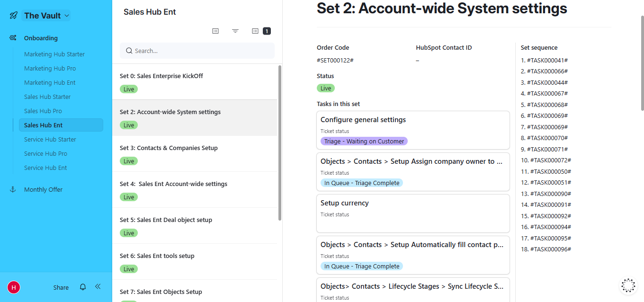Select Sales Hub Ent in sidebar
This screenshot has height=302, width=644.
click(61, 125)
